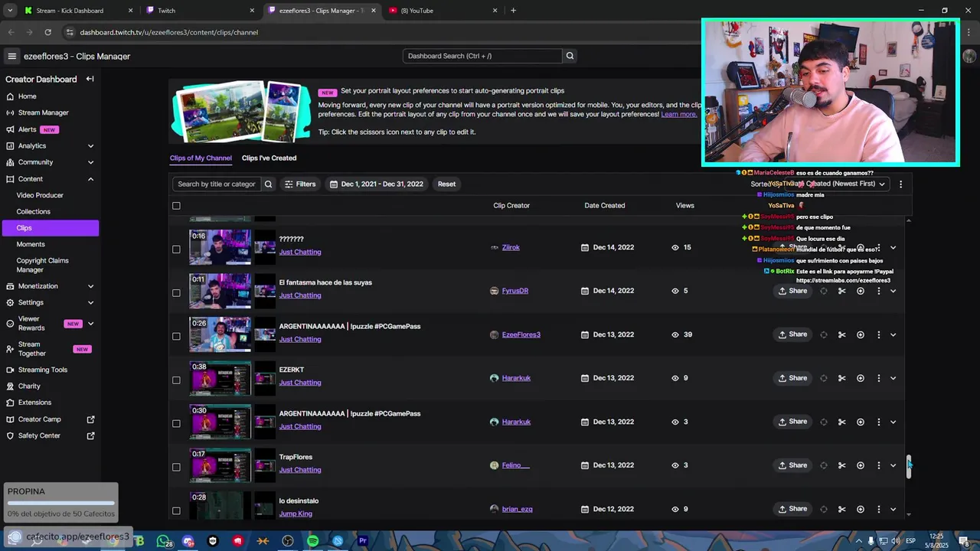980x551 pixels.
Task: Open the hamburger menu beside ezeeflores3 title
Action: pyautogui.click(x=11, y=56)
